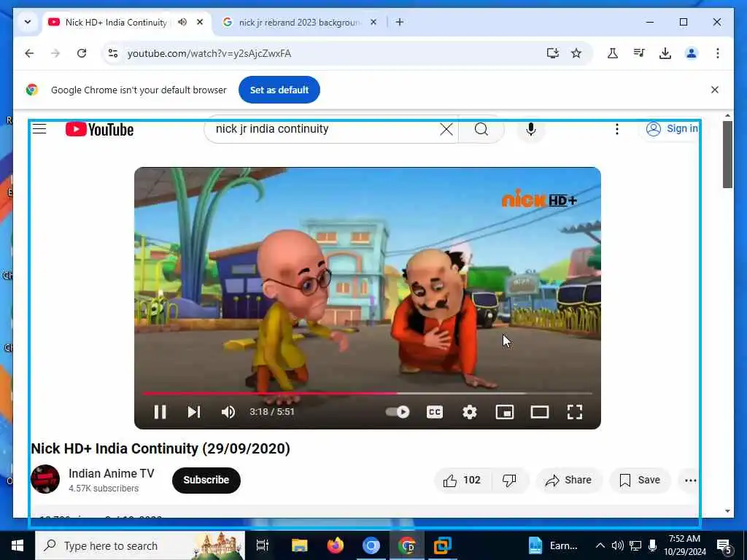Open the Windows Start menu
Screen dimensions: 747x560
pyautogui.click(x=18, y=545)
